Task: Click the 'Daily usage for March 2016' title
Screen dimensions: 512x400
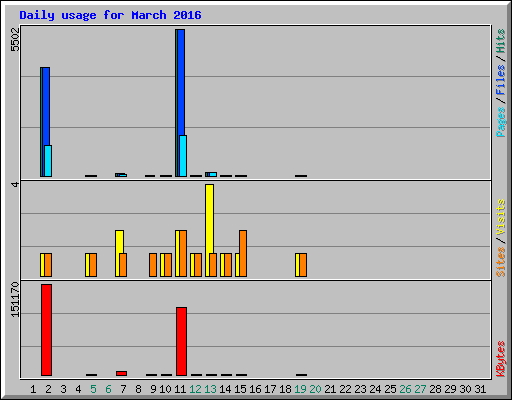Action: [x=110, y=15]
